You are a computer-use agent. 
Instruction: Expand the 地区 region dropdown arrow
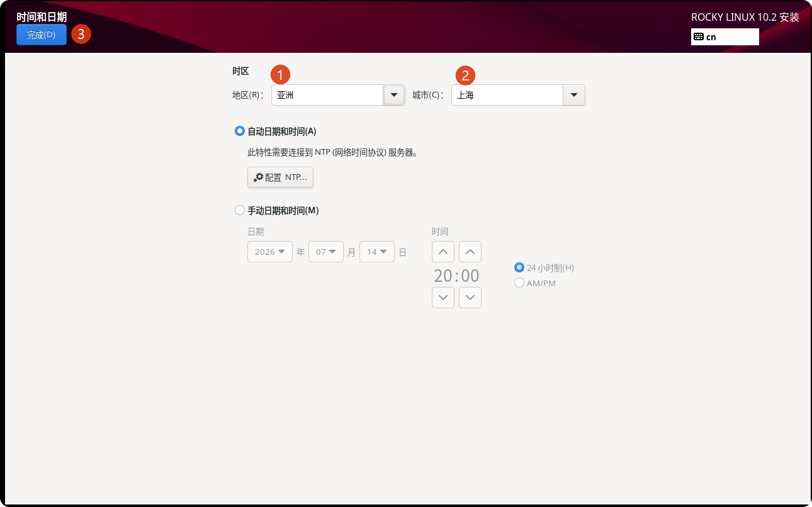(394, 95)
